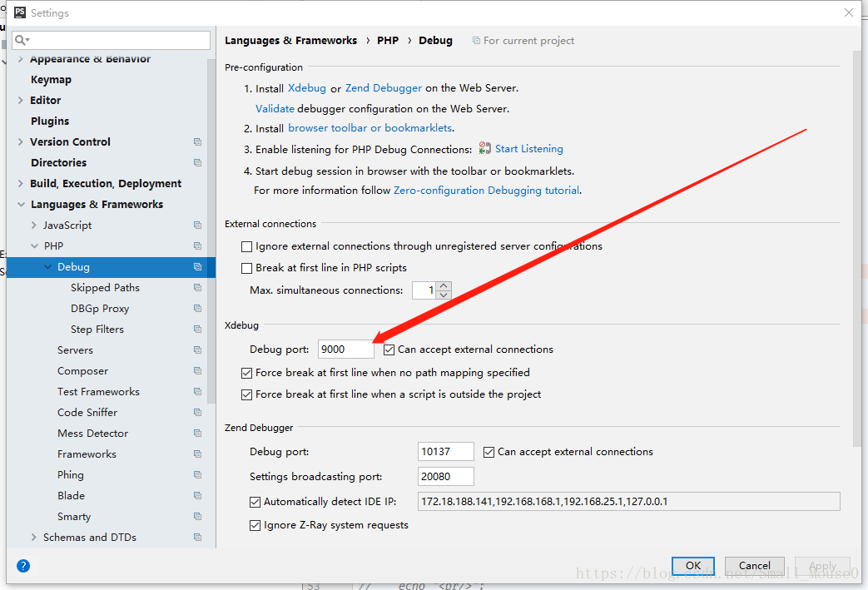Click project-level icon beside Phing

point(197,475)
